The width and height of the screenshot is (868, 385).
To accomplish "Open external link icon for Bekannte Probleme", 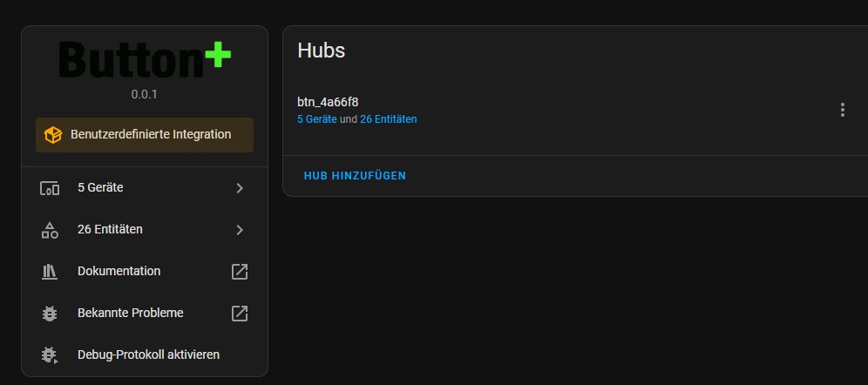I will click(x=239, y=313).
